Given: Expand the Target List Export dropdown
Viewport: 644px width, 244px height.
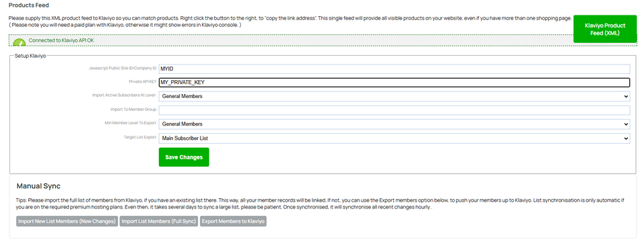Looking at the screenshot, I should (x=394, y=138).
